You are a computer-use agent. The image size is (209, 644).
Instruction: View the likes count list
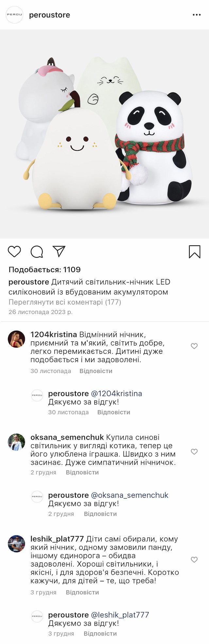click(44, 269)
